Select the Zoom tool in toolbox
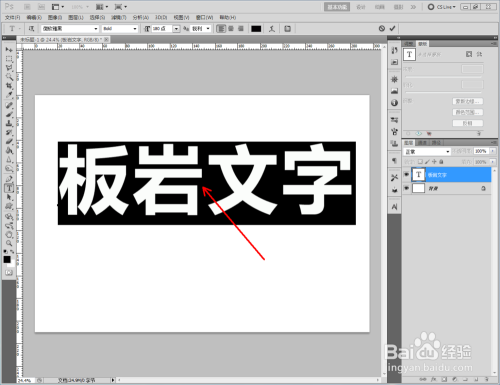This screenshot has height=385, width=500. [9, 244]
